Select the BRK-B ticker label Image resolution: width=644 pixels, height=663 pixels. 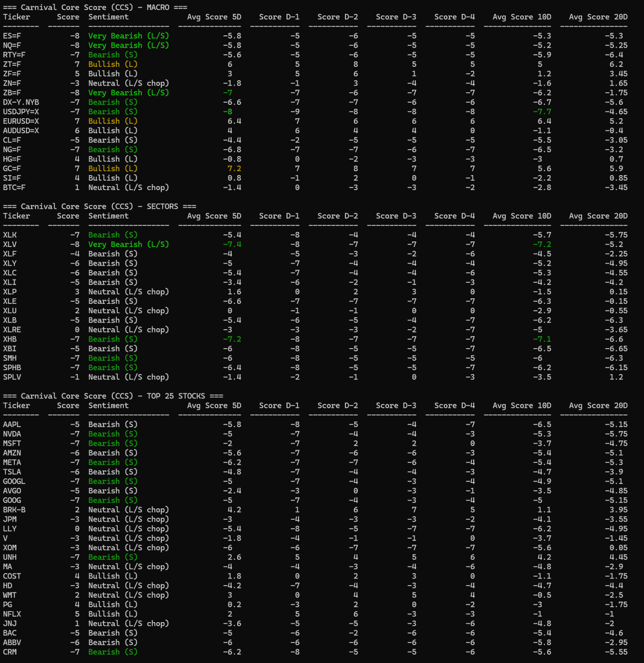tap(14, 509)
